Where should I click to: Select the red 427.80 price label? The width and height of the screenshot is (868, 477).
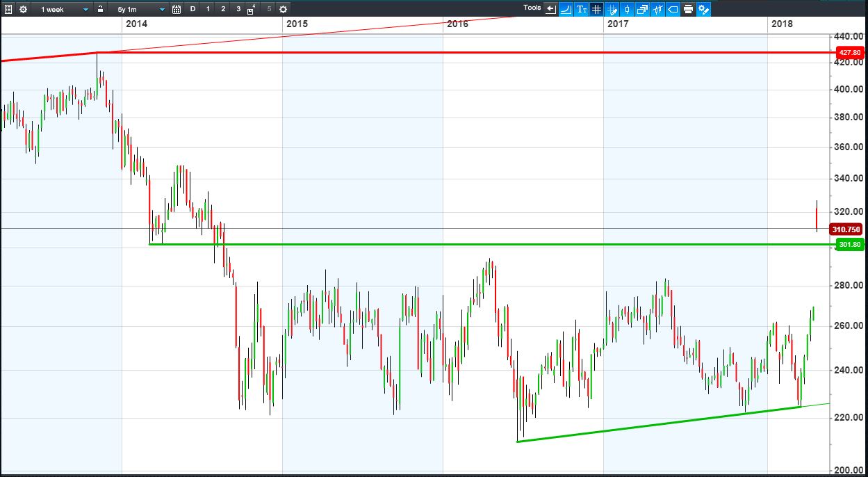tap(850, 52)
